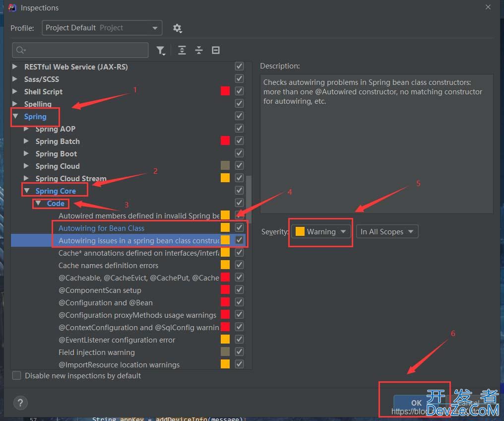Click Spring Cloud gray-brown severity swatch
This screenshot has height=421, width=504.
225,165
